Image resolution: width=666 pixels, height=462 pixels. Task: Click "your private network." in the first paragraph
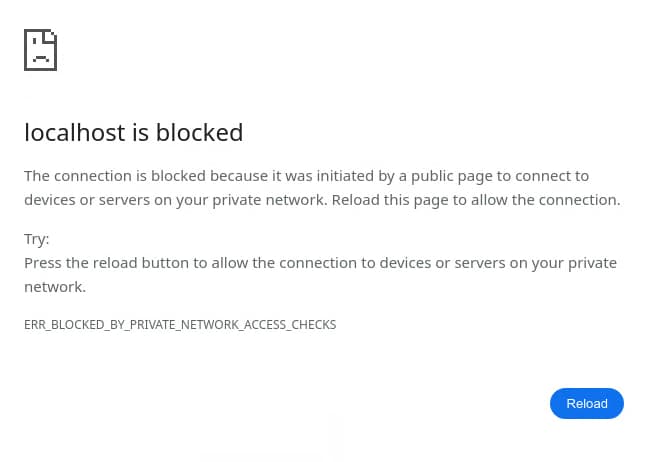tap(252, 200)
